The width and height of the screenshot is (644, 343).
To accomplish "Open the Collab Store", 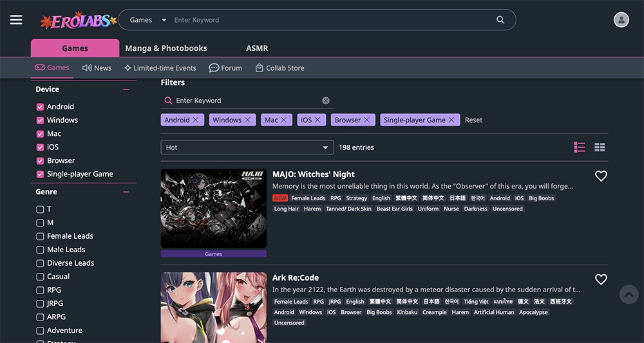I will (x=279, y=68).
